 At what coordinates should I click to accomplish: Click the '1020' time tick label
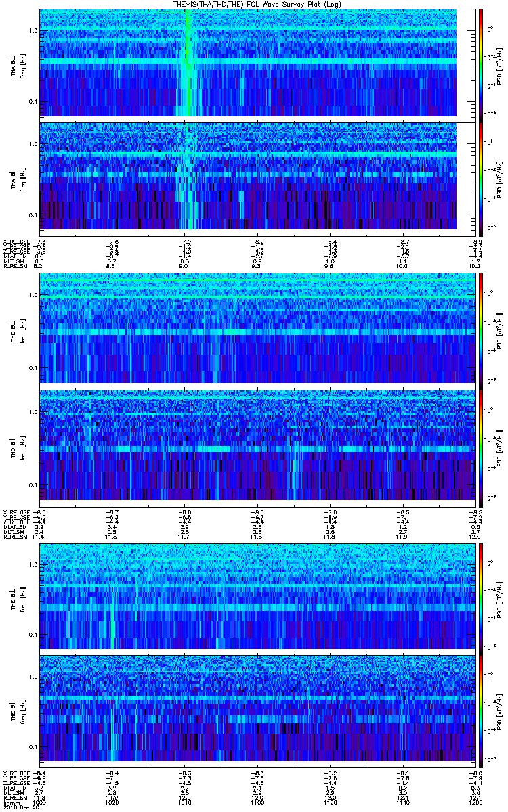click(x=112, y=803)
